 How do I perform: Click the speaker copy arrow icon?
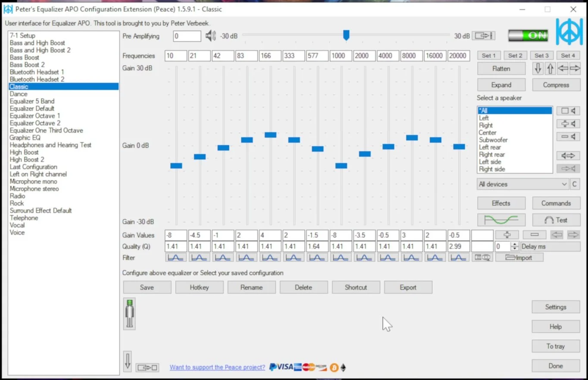pos(568,156)
